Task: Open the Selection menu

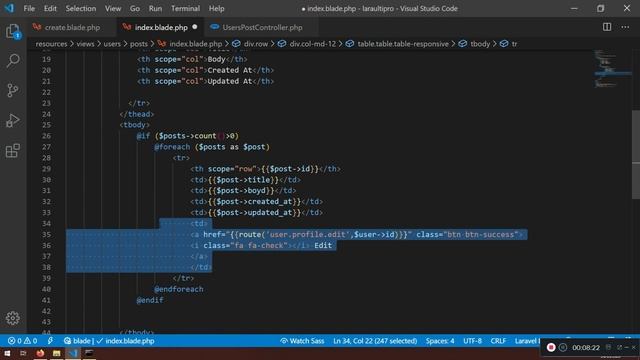Action: tap(81, 8)
